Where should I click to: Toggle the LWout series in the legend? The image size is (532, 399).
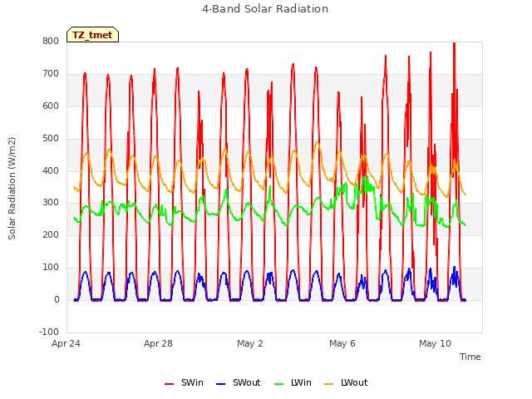pos(346,382)
